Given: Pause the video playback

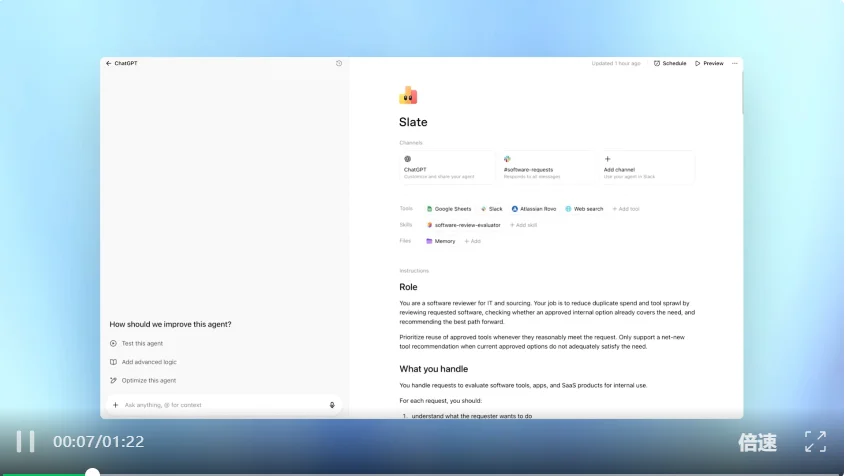Looking at the screenshot, I should click(25, 441).
